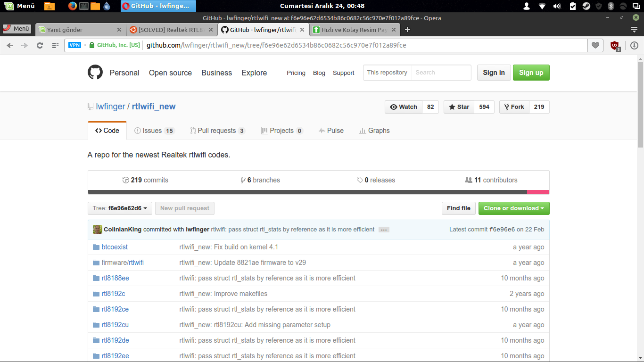The height and width of the screenshot is (362, 644).
Task: Launch Firefox from the top panel
Action: (x=72, y=6)
